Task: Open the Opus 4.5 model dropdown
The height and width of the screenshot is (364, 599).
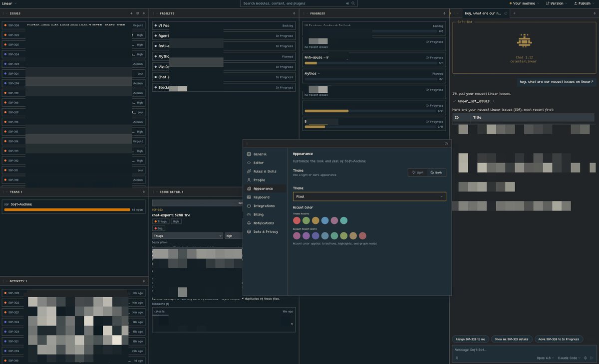Action: 546,358
